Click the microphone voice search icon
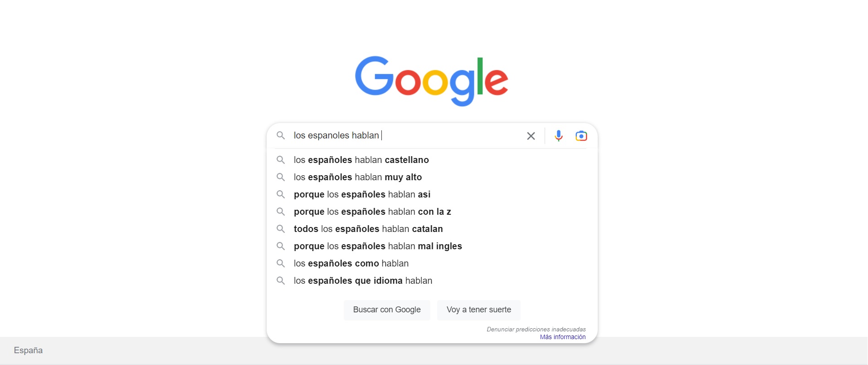This screenshot has height=365, width=868. click(x=559, y=136)
